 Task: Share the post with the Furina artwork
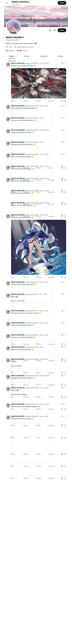click(65, 277)
